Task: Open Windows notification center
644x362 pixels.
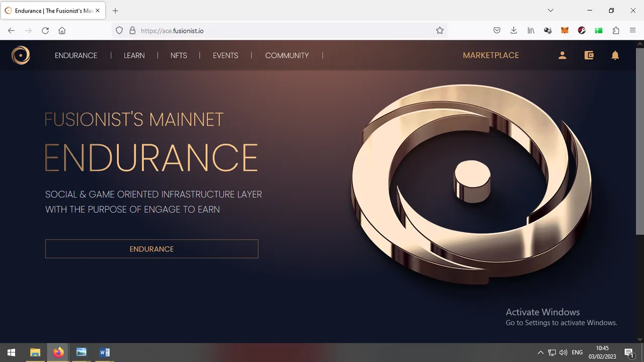Action: point(629,352)
